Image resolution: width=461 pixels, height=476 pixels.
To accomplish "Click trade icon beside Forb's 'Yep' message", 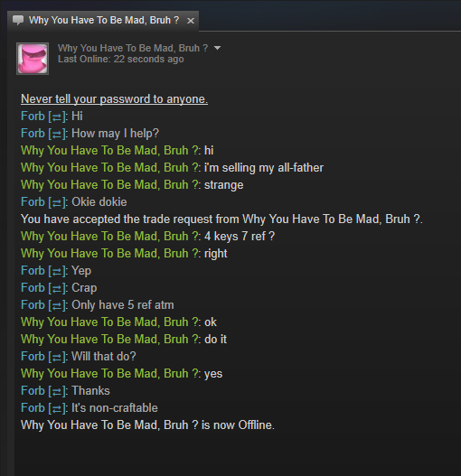I will (x=57, y=271).
